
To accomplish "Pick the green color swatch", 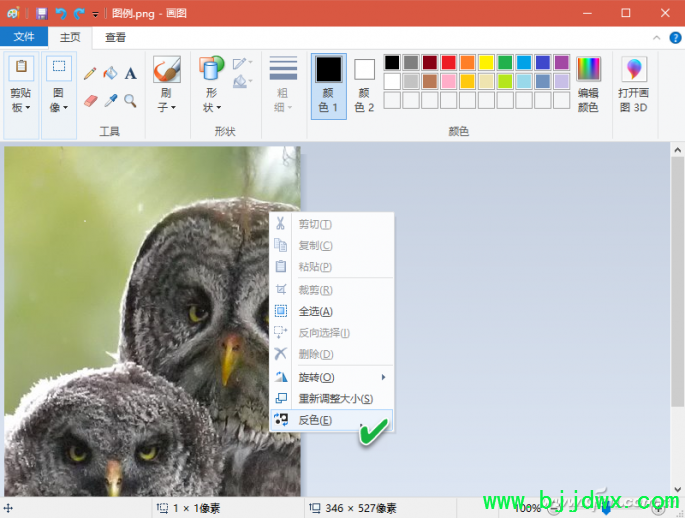I will click(505, 62).
